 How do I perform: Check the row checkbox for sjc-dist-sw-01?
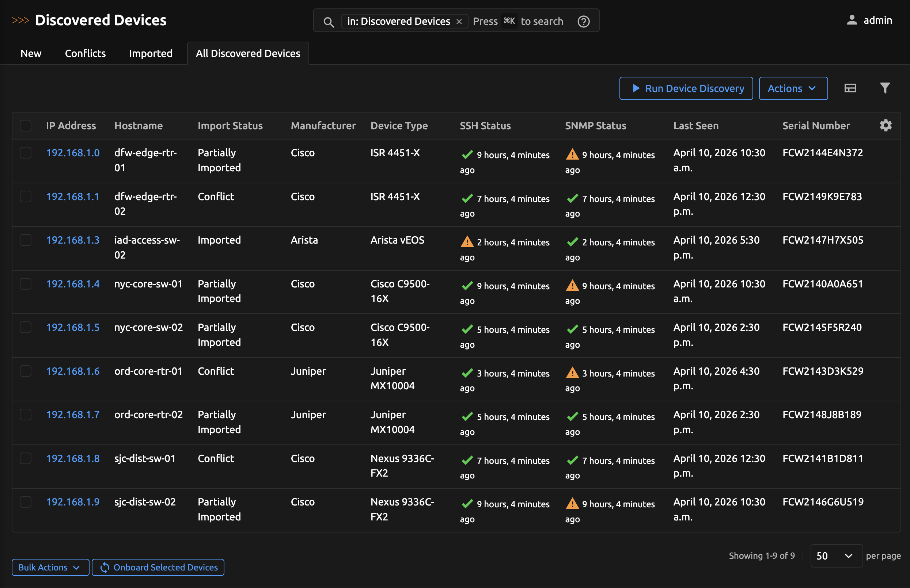[x=25, y=458]
